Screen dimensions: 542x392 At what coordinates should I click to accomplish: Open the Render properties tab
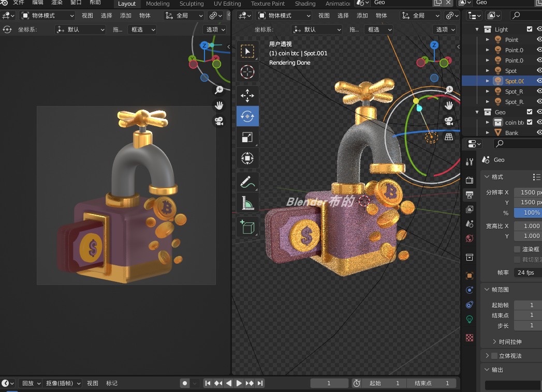click(x=470, y=180)
